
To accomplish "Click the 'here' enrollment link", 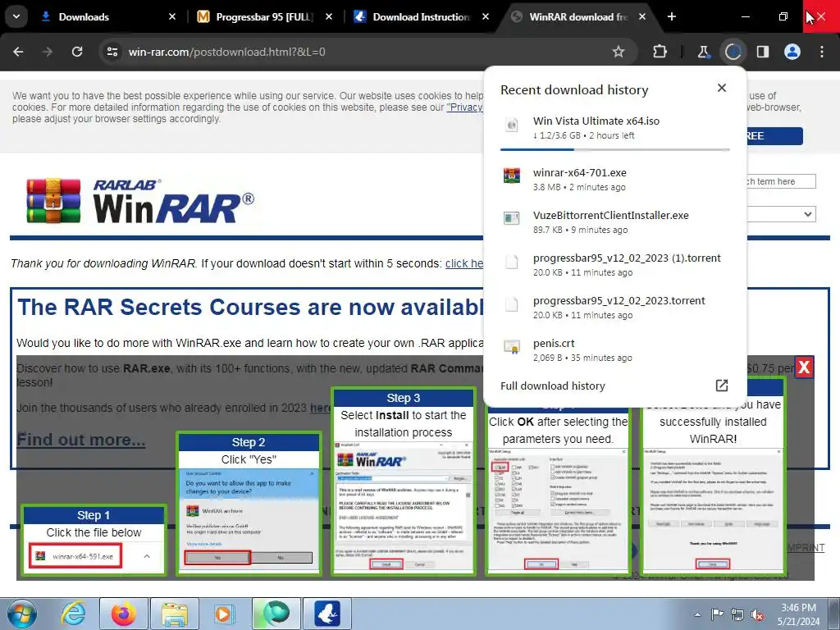I will 321,408.
